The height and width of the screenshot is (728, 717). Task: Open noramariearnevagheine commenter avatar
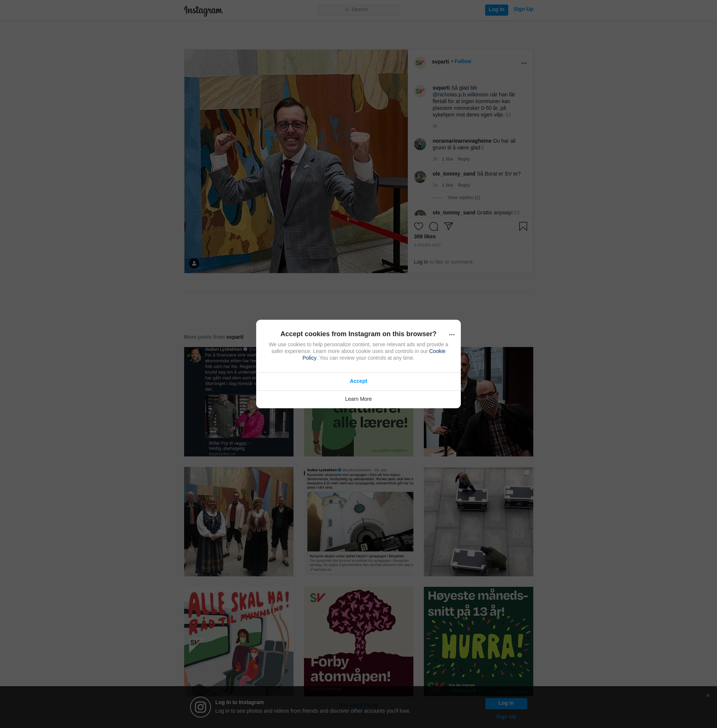420,144
